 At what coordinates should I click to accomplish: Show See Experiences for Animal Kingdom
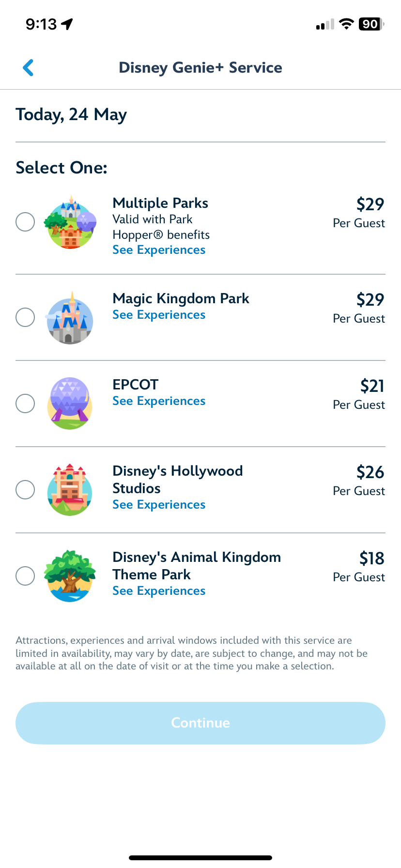click(159, 591)
